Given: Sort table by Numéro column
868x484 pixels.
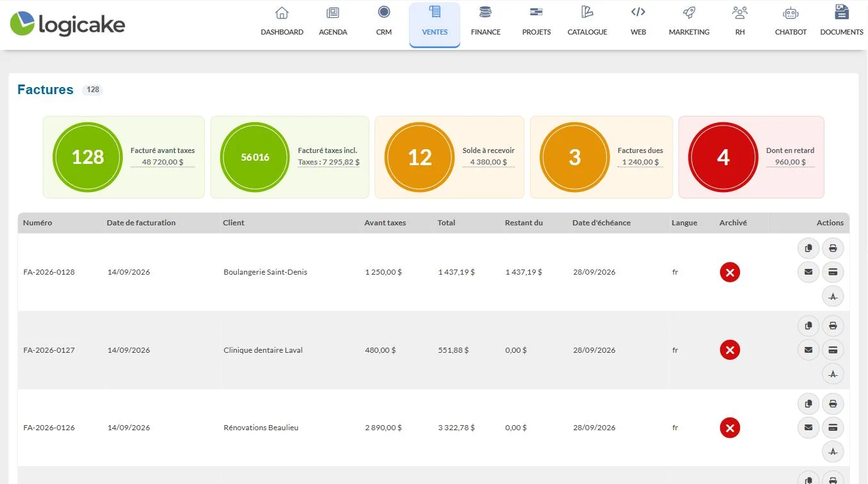Looking at the screenshot, I should click(38, 223).
